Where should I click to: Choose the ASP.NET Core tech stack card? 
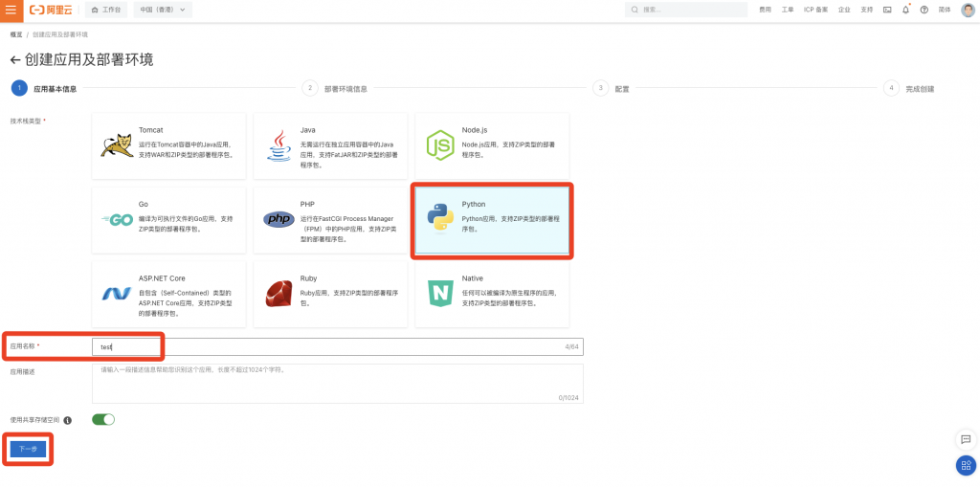[168, 294]
